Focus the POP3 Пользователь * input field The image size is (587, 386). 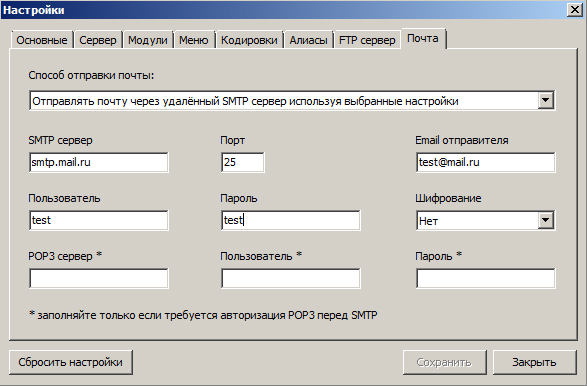[291, 278]
